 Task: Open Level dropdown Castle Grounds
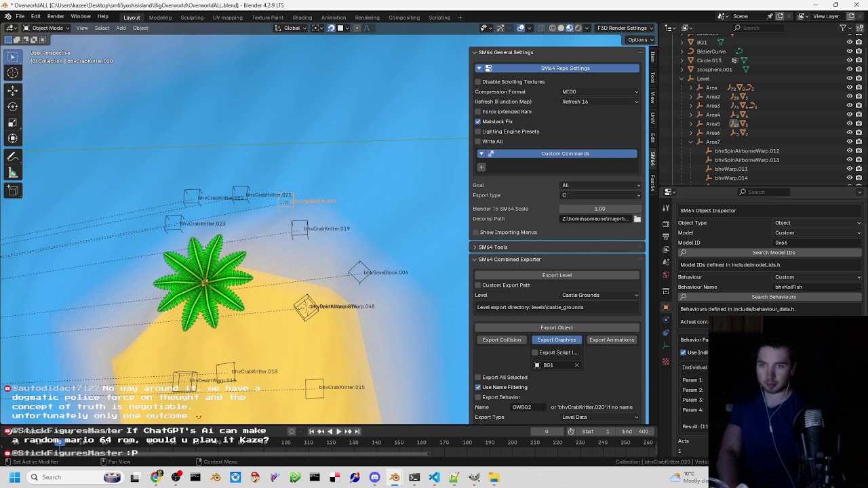[599, 296]
